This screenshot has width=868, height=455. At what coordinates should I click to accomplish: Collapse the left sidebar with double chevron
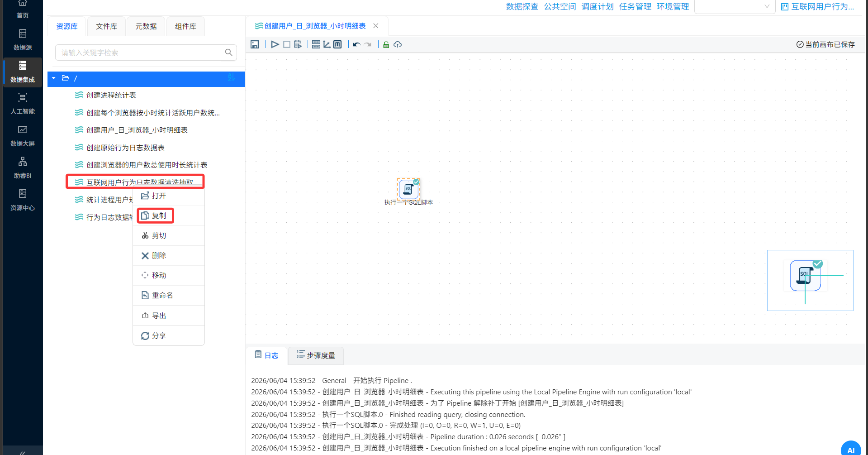click(22, 452)
